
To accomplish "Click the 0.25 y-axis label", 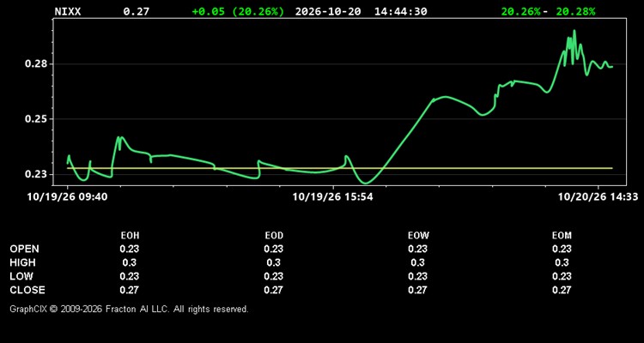I will point(36,119).
